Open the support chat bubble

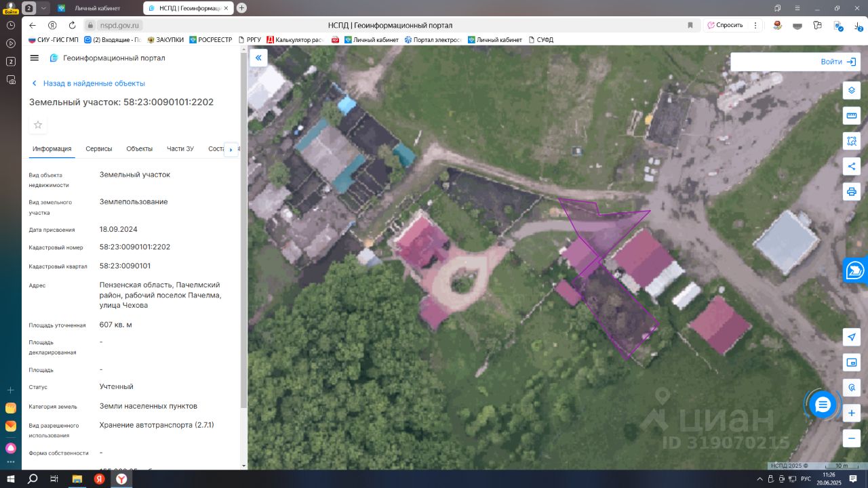(x=823, y=405)
